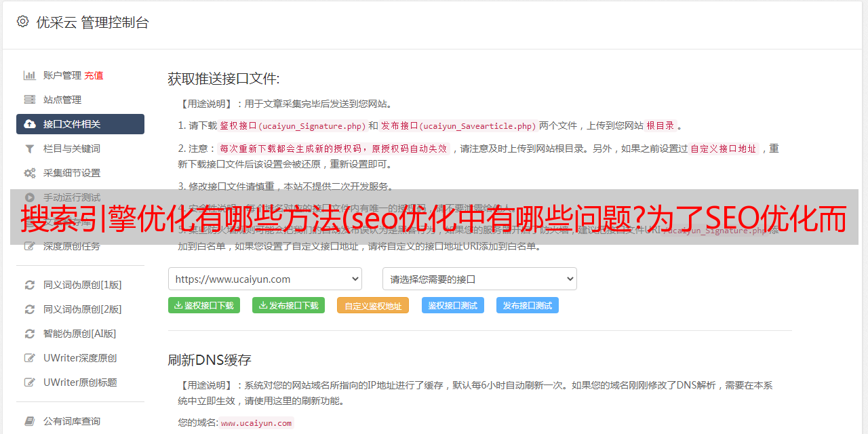Image resolution: width=868 pixels, height=434 pixels.
Task: Expand the https://www.ucaiyun.com site dropdown
Action: pyautogui.click(x=265, y=279)
